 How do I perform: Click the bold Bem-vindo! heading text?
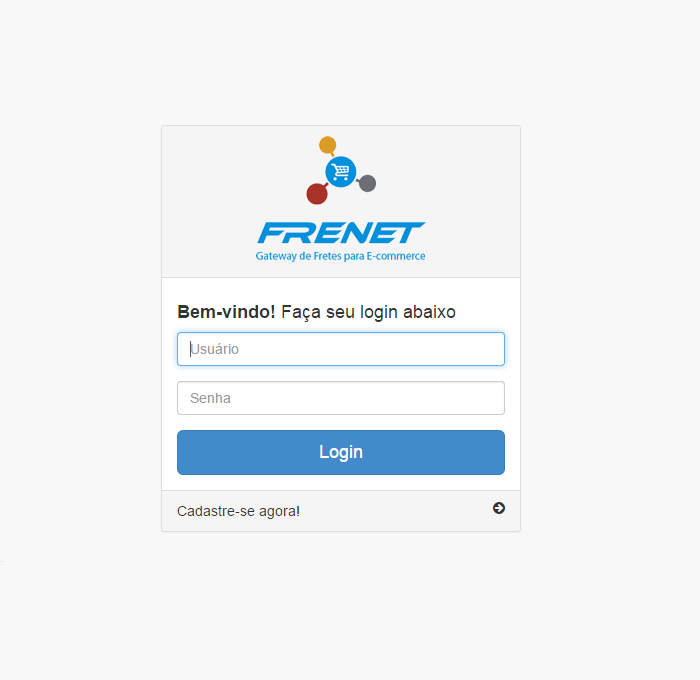pyautogui.click(x=226, y=312)
